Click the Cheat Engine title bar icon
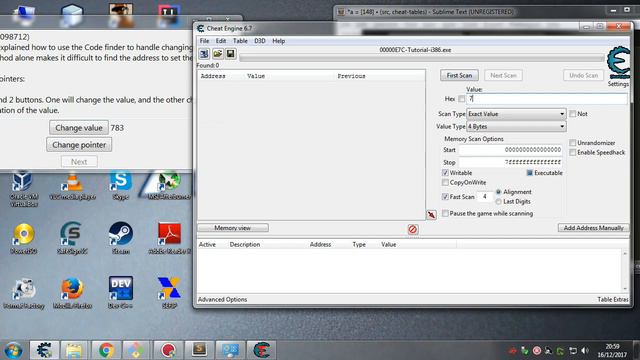 pos(200,28)
